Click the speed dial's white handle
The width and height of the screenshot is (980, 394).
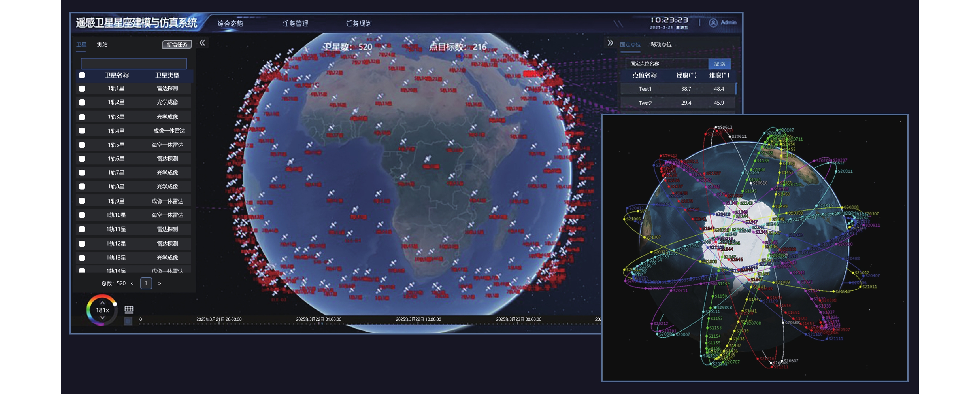tap(115, 304)
